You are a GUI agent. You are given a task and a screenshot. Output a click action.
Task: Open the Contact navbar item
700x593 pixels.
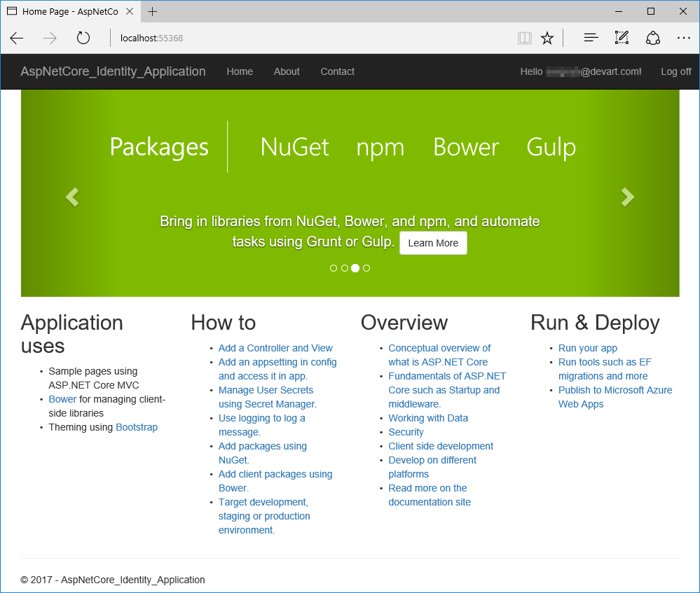click(337, 71)
